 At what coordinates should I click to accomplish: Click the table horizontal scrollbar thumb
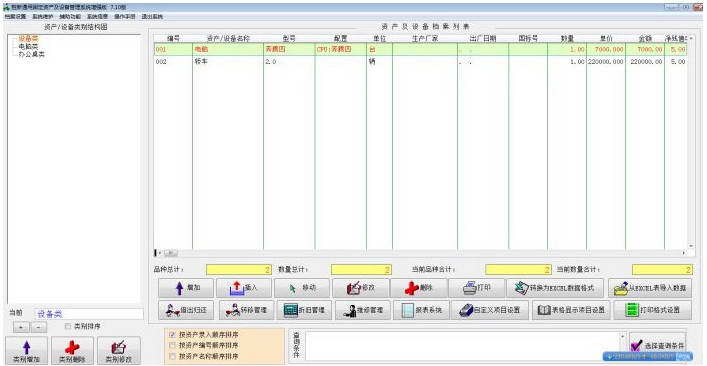point(170,253)
